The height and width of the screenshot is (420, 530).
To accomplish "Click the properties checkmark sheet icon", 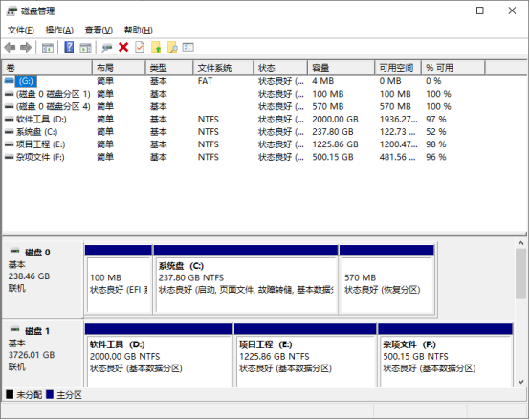I will coord(140,47).
